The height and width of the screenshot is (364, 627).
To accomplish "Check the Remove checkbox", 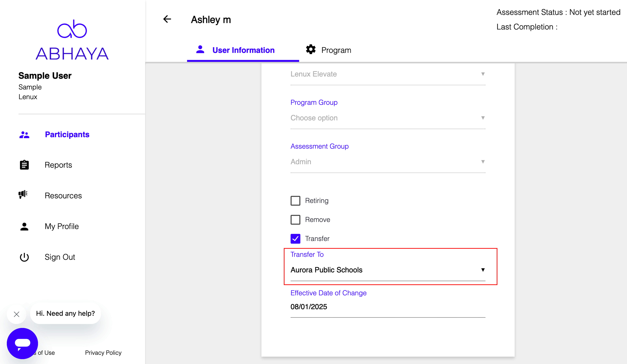I will (295, 220).
